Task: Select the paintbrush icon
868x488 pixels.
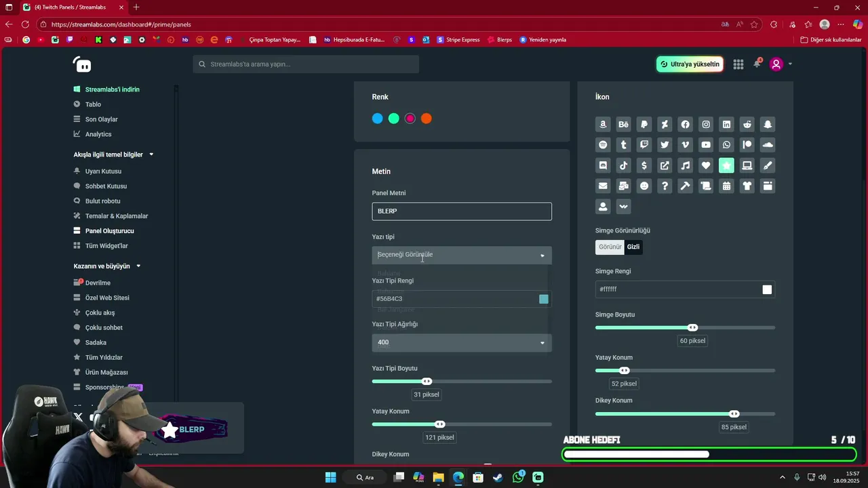Action: coord(768,165)
